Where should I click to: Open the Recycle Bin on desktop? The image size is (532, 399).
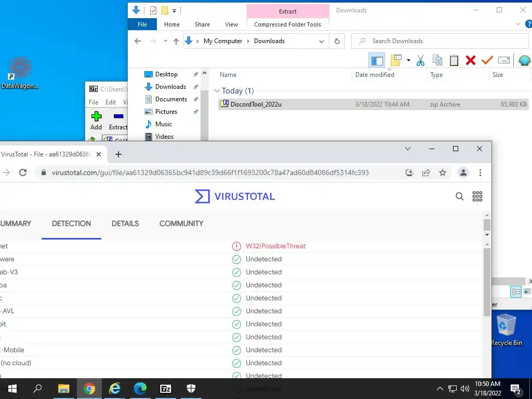507,330
